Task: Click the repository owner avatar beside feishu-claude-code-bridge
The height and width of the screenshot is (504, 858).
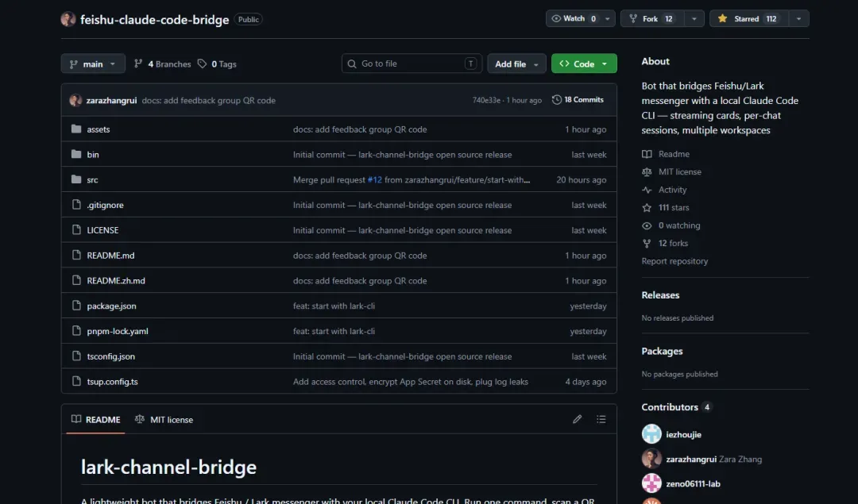Action: (68, 19)
